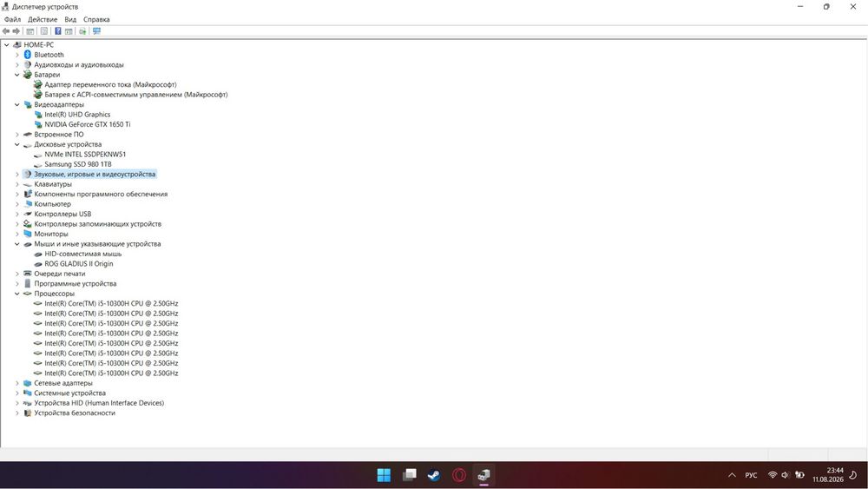Expand the Bluetooth category
The image size is (868, 489).
(x=17, y=55)
